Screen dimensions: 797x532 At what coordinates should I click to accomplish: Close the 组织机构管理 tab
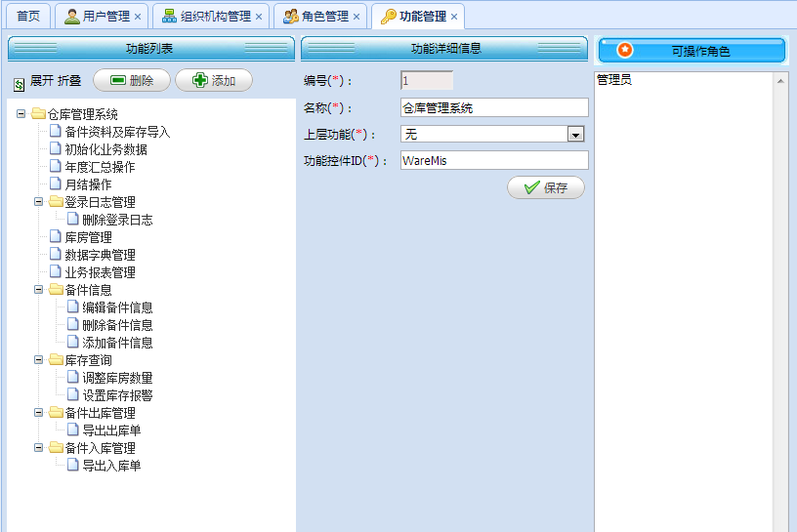pos(259,17)
